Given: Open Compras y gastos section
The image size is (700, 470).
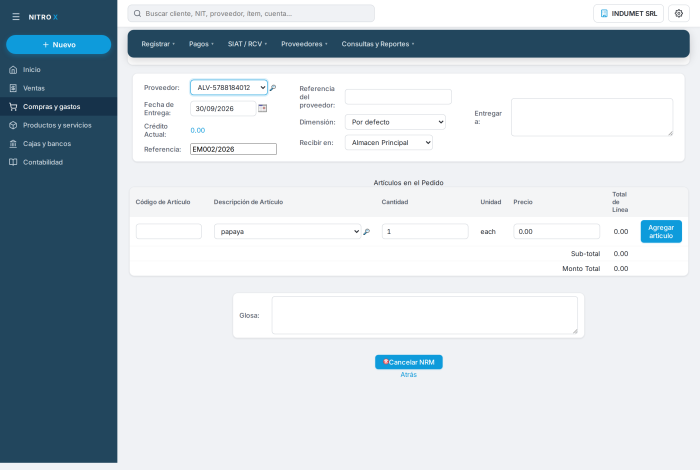Looking at the screenshot, I should coord(58,107).
